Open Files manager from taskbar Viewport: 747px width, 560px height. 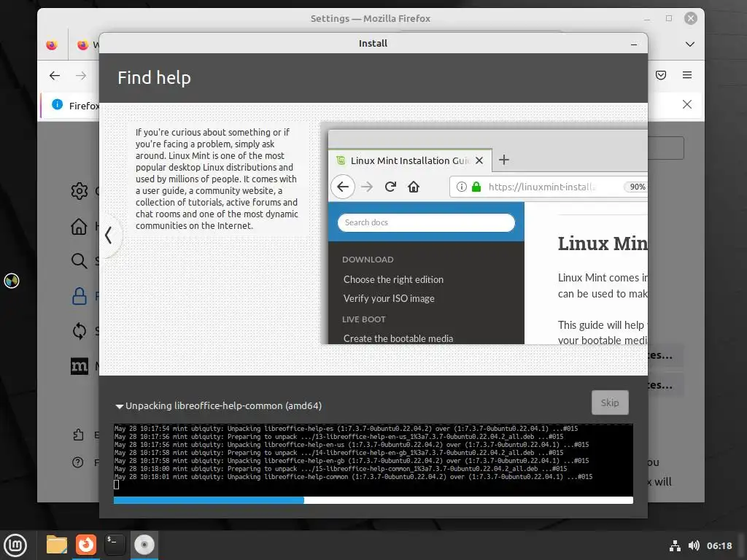click(57, 545)
